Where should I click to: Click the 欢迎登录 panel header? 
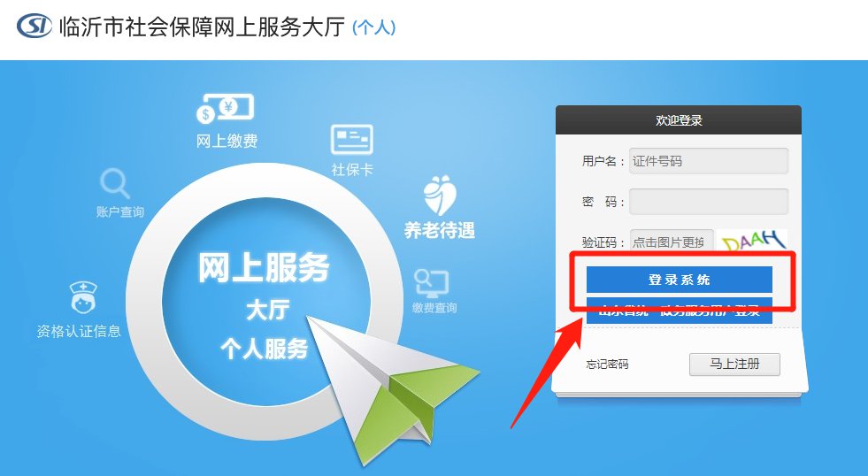tap(679, 120)
